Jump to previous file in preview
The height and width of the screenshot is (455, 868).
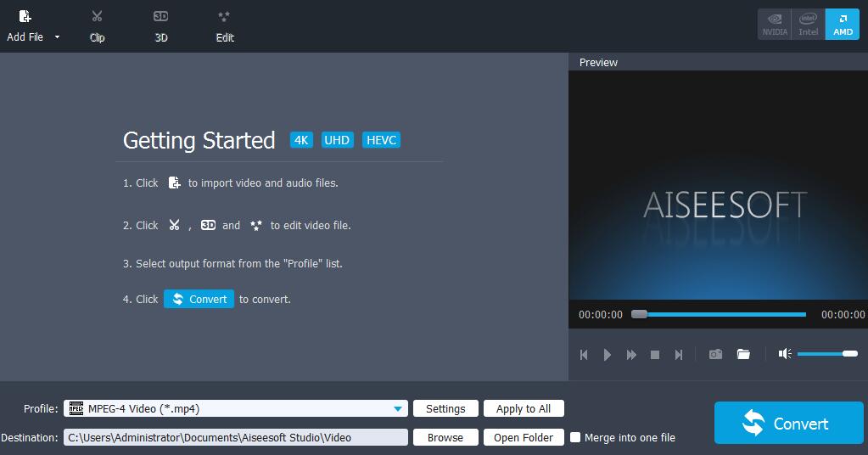(584, 355)
